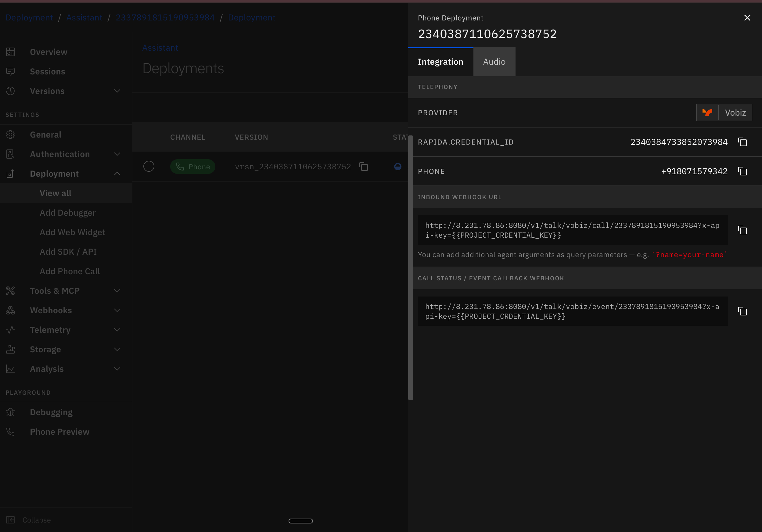Open breadcrumb link 2337891815190953984
Screen dimensions: 762x532
[x=165, y=18]
